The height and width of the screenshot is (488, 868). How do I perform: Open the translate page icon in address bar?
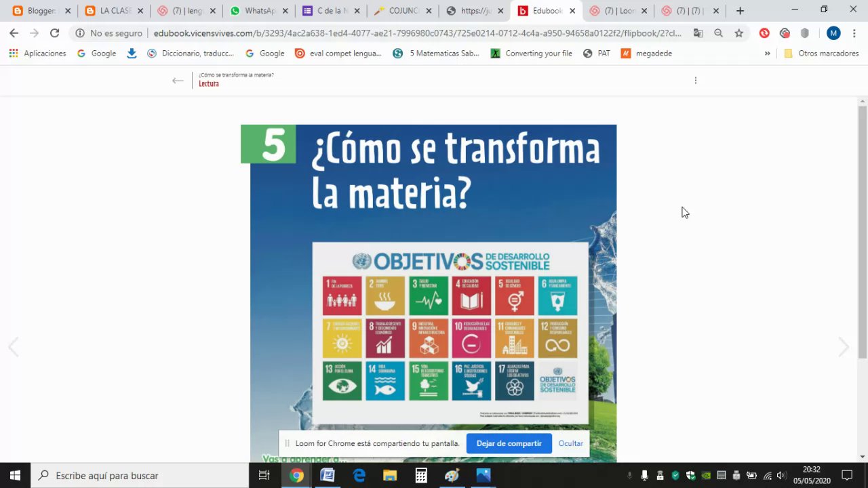point(697,33)
